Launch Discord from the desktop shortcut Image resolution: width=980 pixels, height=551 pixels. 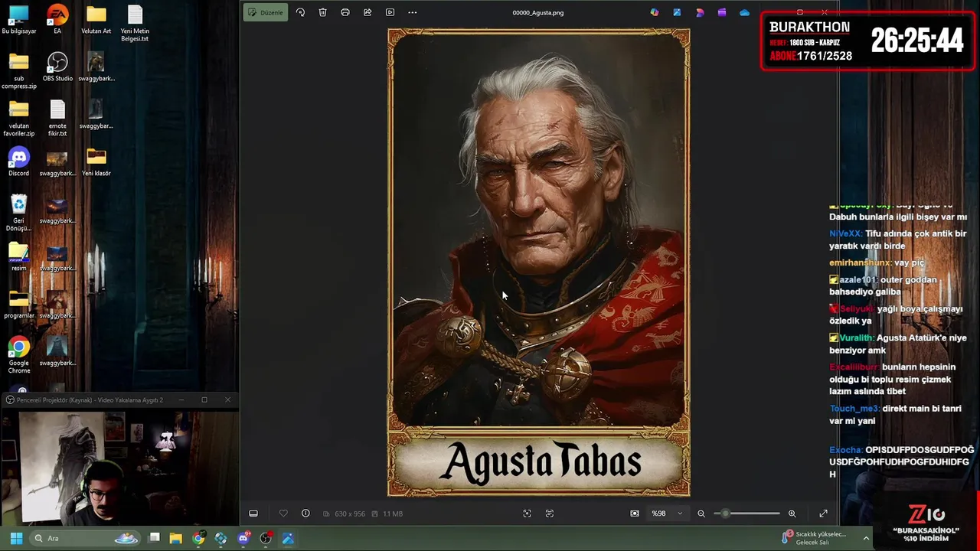[x=19, y=162]
